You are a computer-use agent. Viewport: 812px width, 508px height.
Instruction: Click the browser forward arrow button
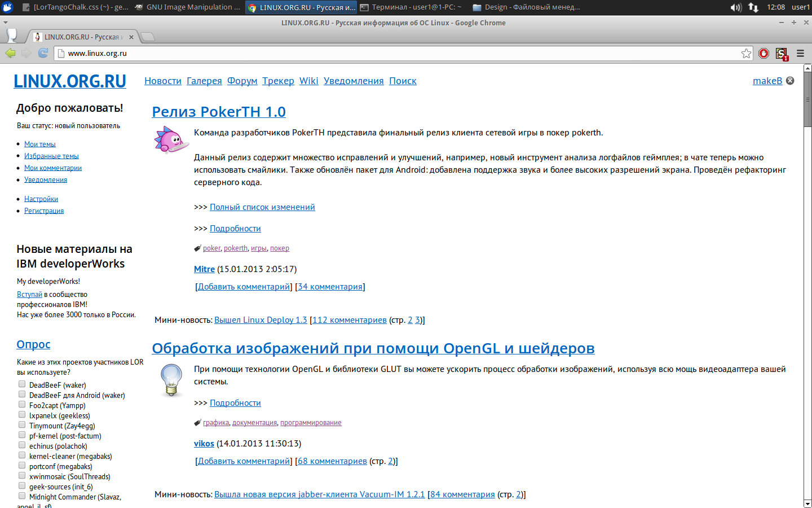pyautogui.click(x=26, y=53)
